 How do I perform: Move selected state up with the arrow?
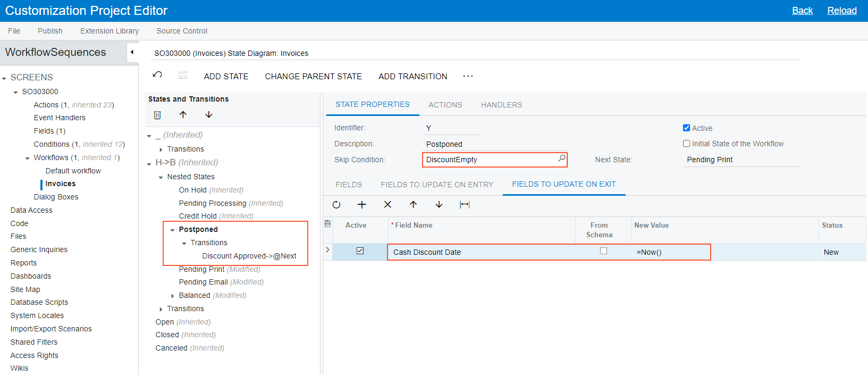point(183,115)
